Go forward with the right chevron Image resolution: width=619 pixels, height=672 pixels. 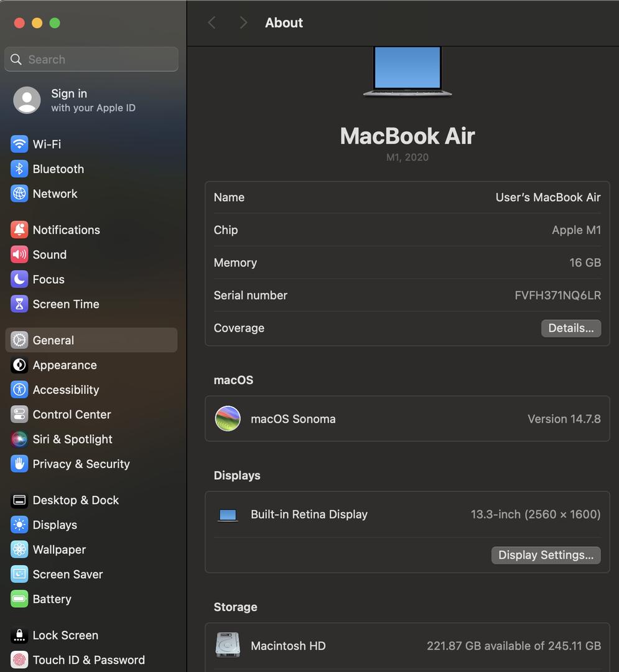(243, 23)
